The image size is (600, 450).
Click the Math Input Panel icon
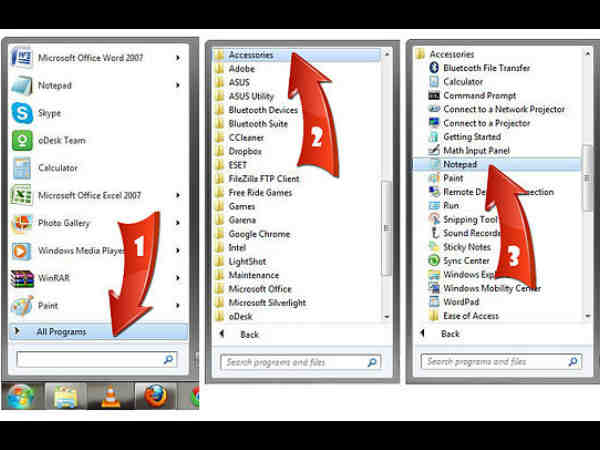434,150
